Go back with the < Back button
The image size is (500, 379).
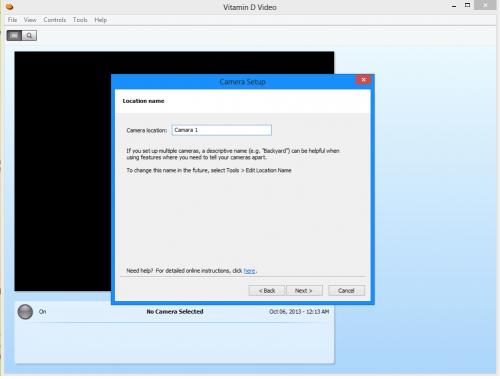(x=267, y=291)
